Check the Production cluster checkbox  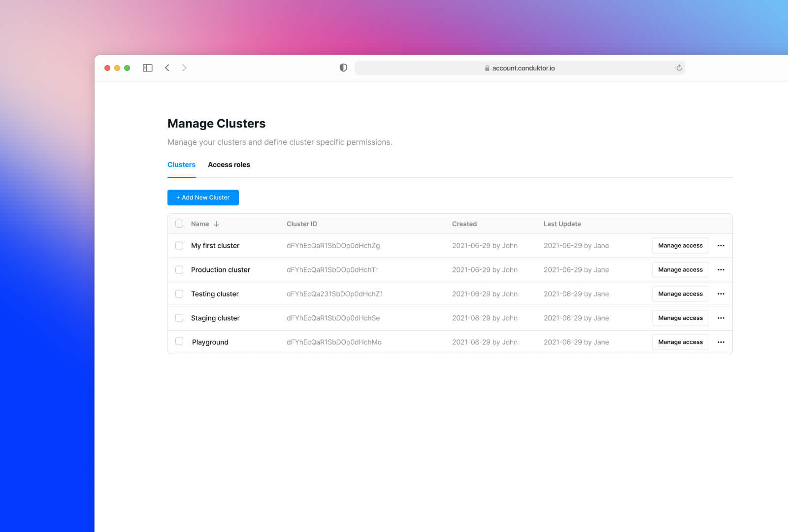pos(179,269)
